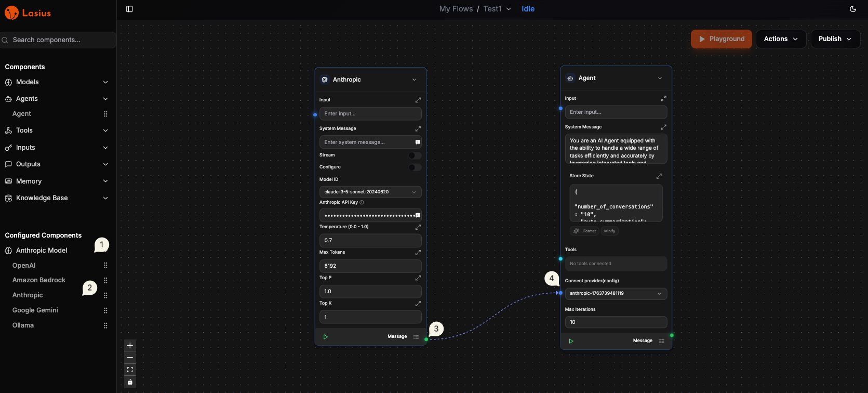This screenshot has width=868, height=393.
Task: Grab the Amazon Bedrock drag handle
Action: (x=105, y=280)
